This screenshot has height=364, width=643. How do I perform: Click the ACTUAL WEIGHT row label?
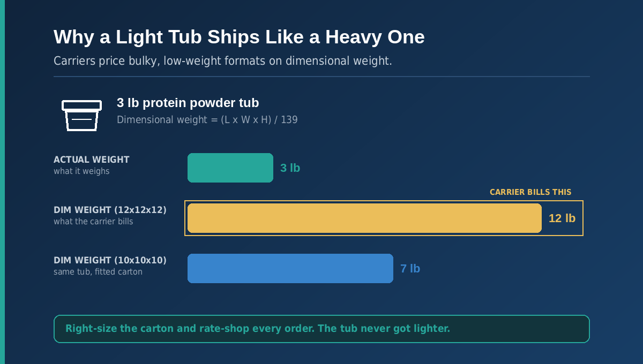[x=92, y=160]
